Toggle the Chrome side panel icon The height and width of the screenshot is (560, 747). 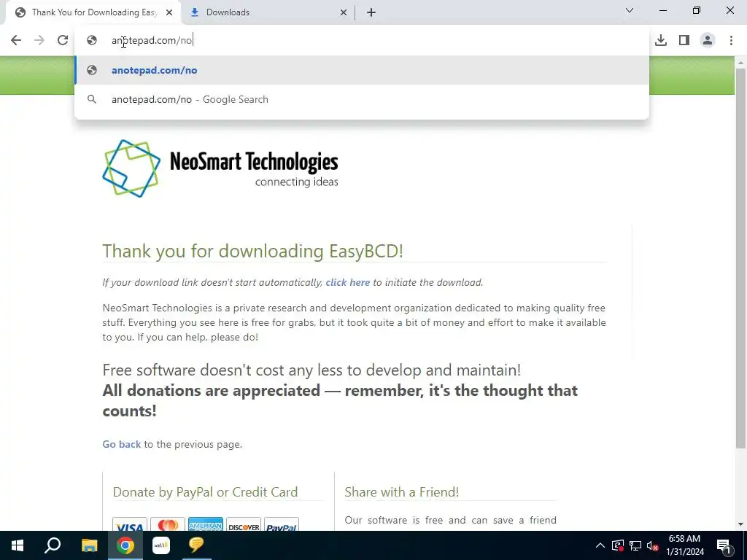coord(684,41)
